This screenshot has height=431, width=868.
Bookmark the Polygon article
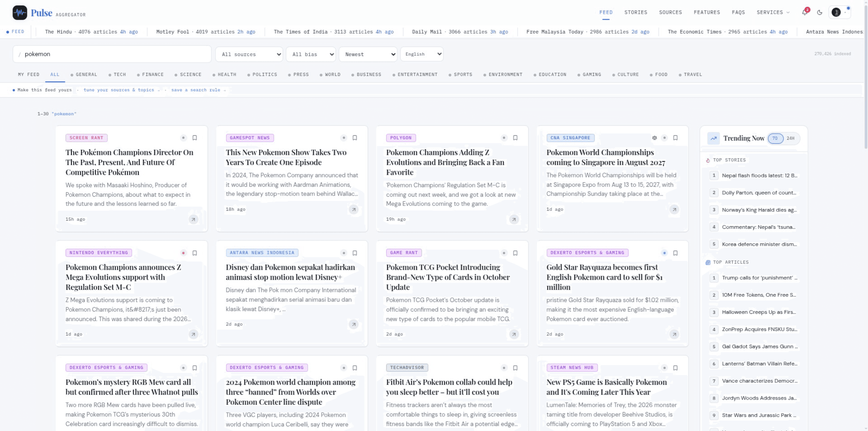point(515,138)
